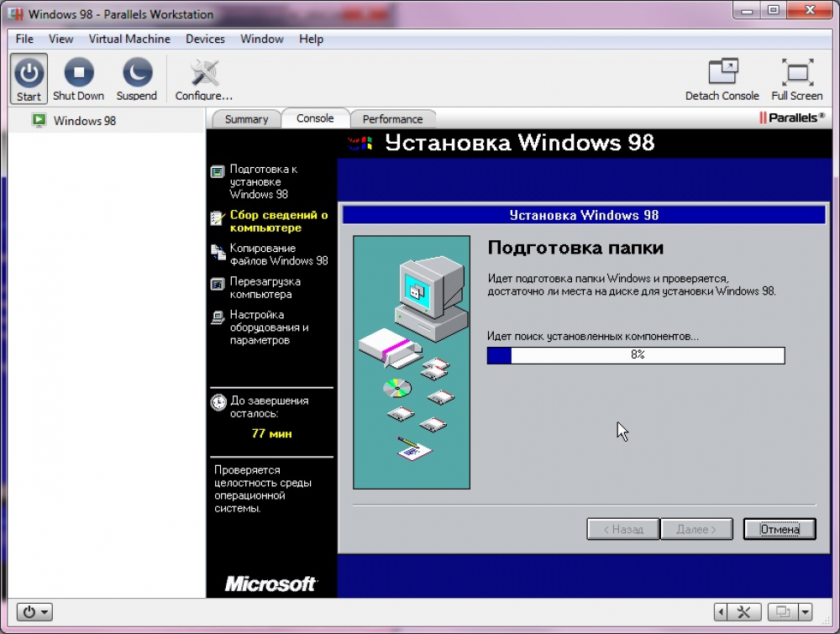Click the bottom tools wrench icon
Viewport: 840px width, 634px height.
744,611
